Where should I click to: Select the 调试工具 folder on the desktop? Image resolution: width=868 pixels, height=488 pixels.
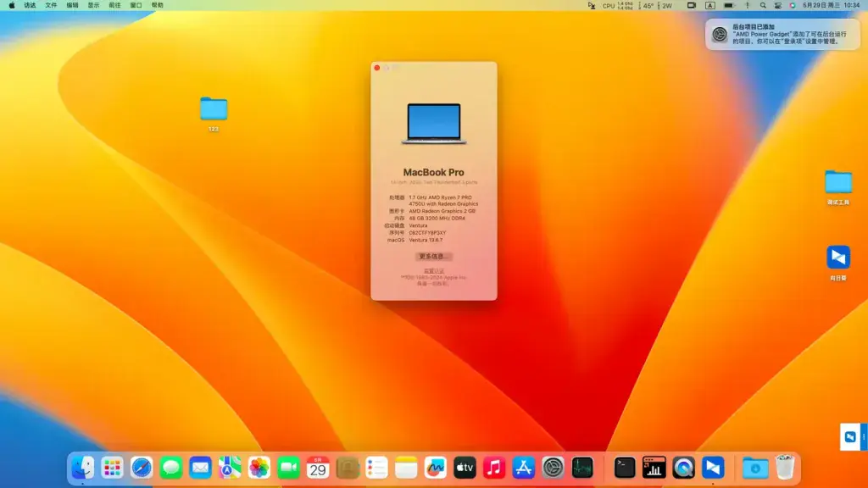point(838,187)
